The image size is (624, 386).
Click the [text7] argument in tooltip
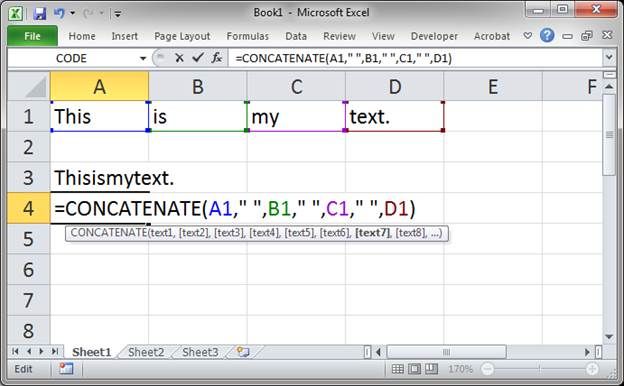[373, 233]
